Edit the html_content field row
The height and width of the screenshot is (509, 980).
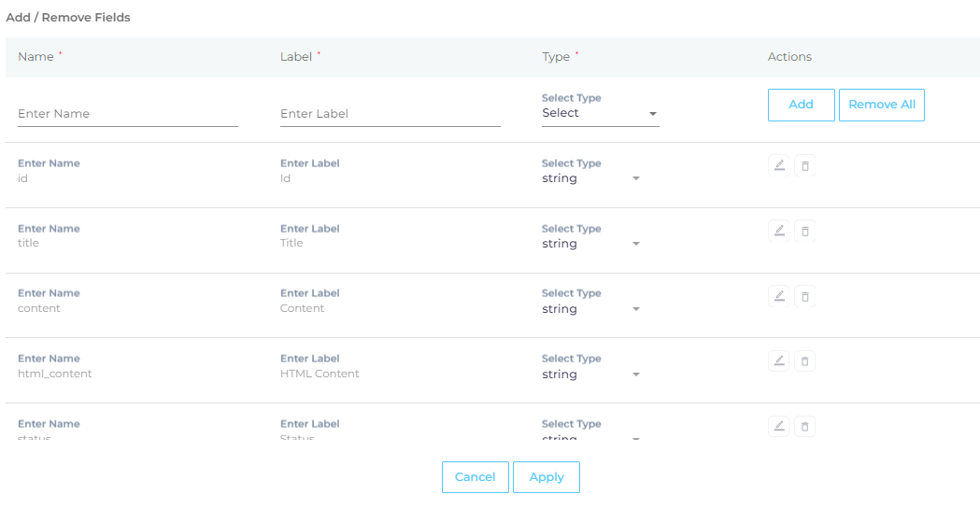tap(779, 361)
